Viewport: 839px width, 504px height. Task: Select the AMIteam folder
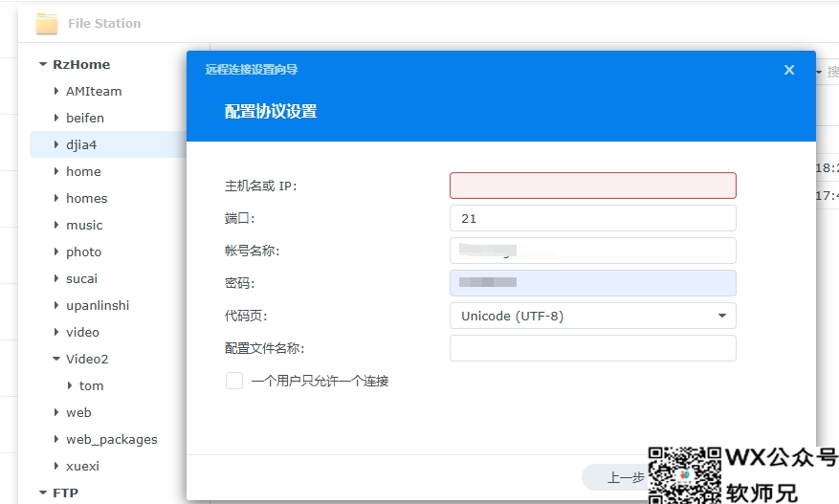(94, 92)
